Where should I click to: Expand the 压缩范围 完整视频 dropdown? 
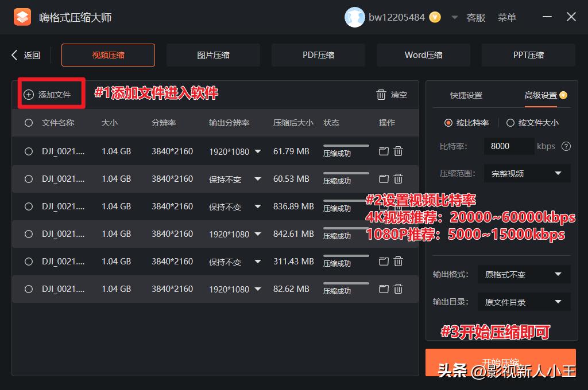tap(527, 173)
